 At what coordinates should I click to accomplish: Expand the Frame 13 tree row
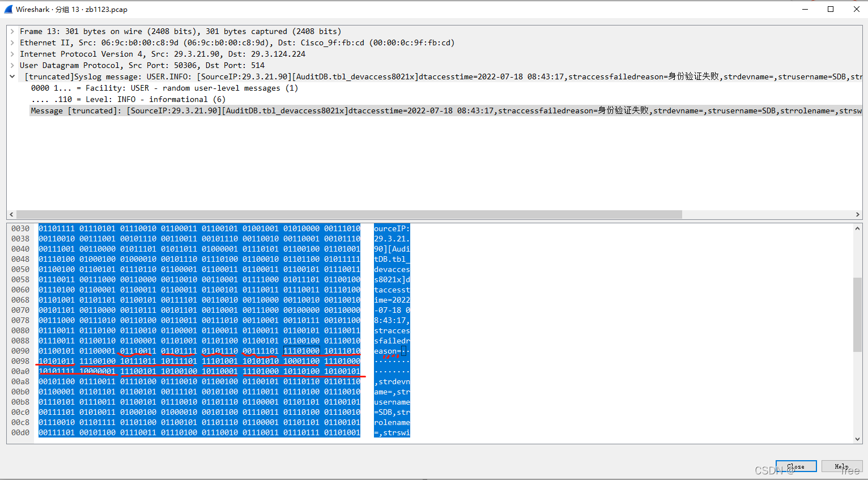[12, 32]
